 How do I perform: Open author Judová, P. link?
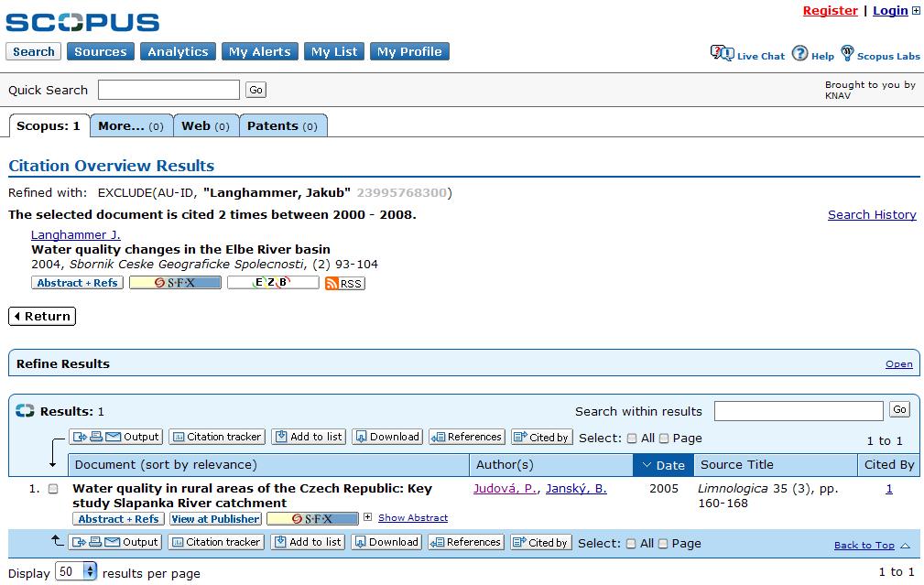505,488
